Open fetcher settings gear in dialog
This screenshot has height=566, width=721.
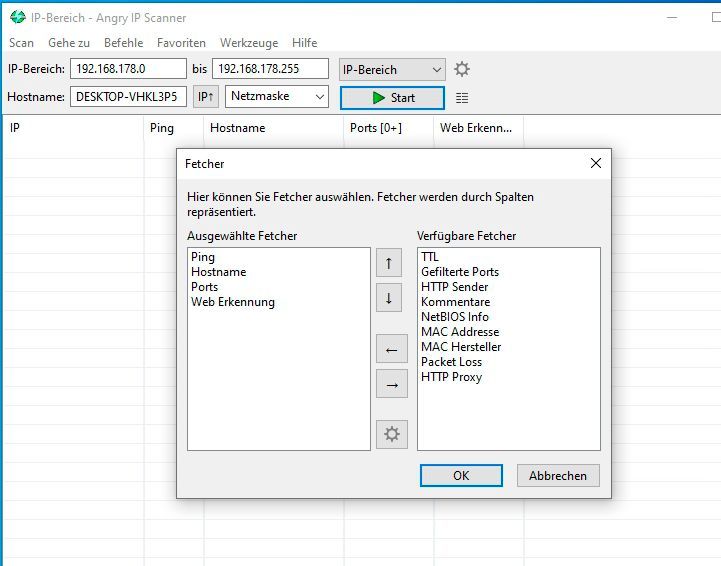[392, 434]
